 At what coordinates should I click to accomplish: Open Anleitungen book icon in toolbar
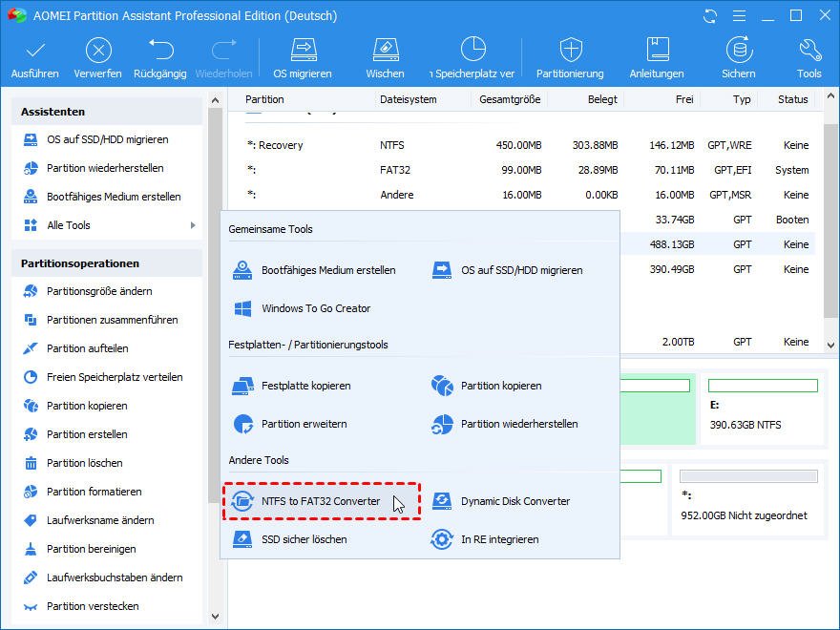click(x=658, y=50)
